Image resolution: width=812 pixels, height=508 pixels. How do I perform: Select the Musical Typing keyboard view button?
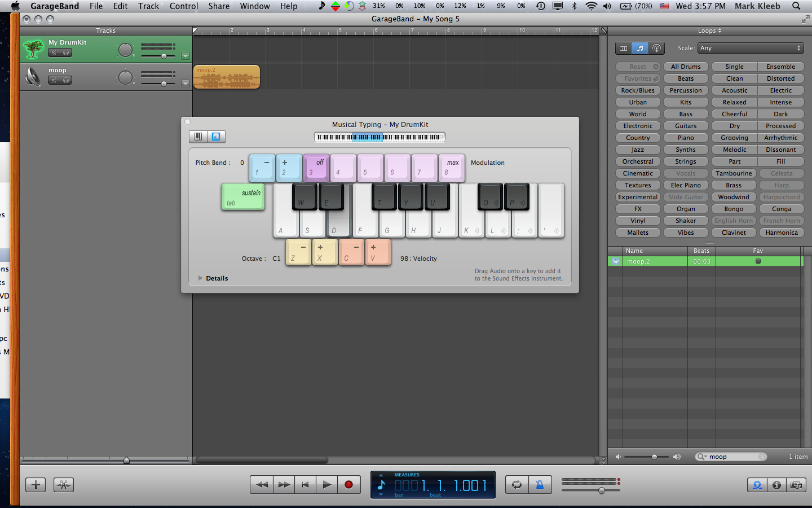point(216,137)
